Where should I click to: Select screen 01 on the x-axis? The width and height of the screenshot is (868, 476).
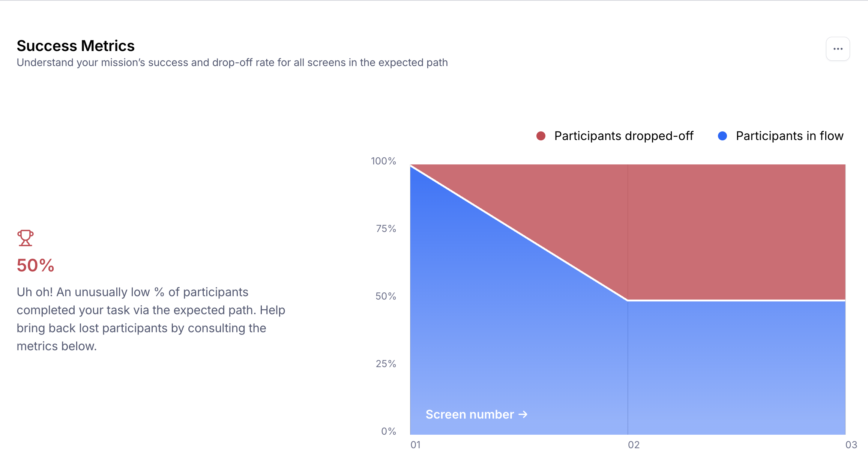click(415, 445)
